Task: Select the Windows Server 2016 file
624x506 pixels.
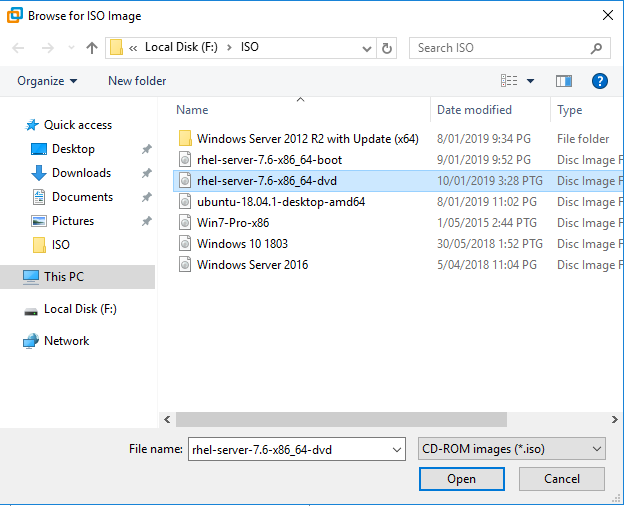Action: 252,265
